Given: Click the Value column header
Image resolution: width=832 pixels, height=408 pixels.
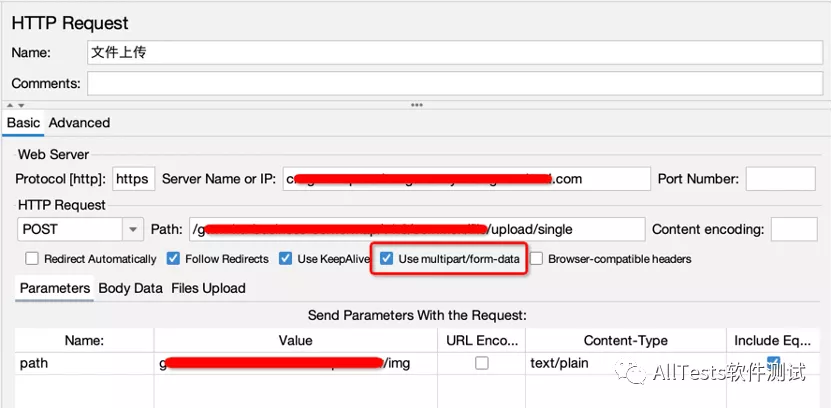Looking at the screenshot, I should tap(296, 340).
